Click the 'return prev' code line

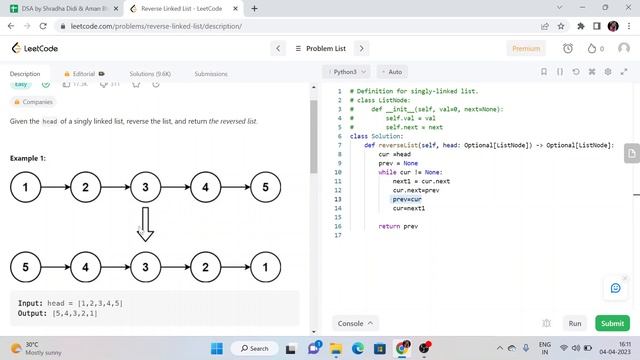[398, 226]
